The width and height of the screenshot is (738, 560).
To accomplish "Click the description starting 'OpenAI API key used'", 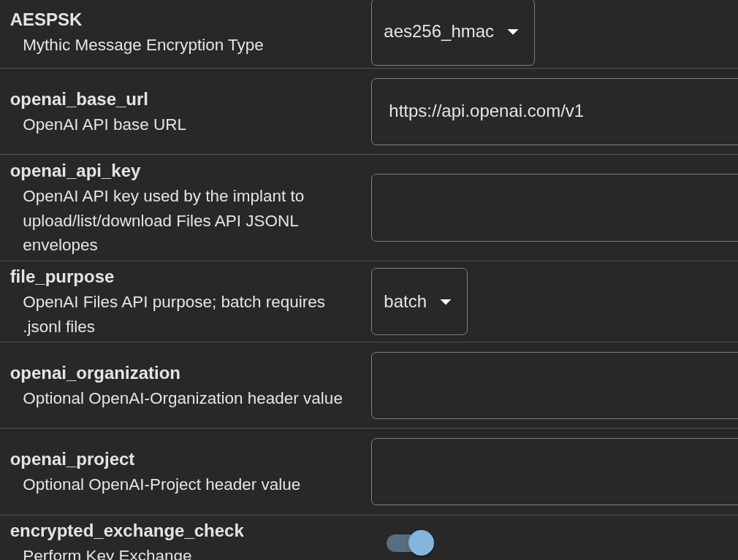I will (x=164, y=220).
